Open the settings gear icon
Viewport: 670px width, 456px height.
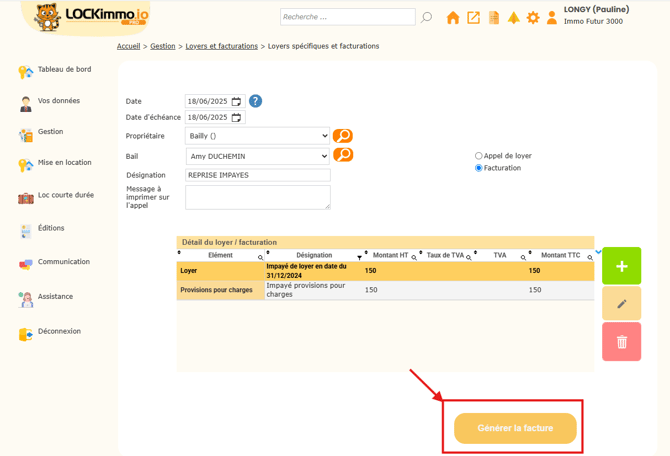click(x=533, y=18)
